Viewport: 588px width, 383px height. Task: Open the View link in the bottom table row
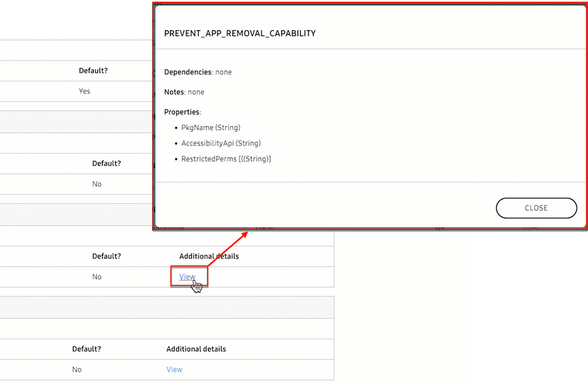(x=174, y=370)
